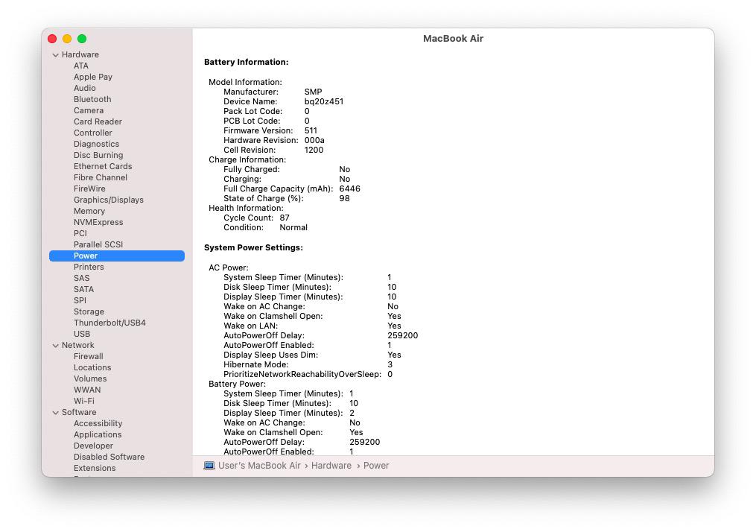This screenshot has width=756, height=532.
Task: Select Memory in the sidebar
Action: coord(89,211)
